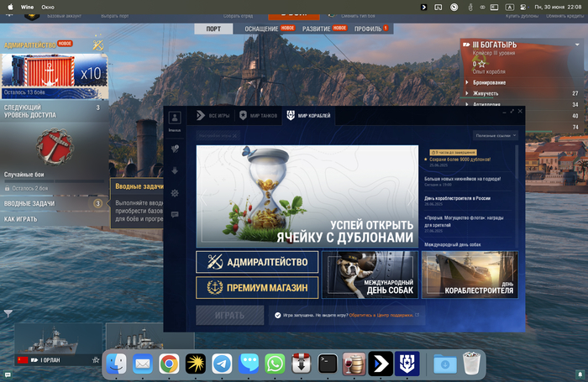Open the Wine barrel app in dock
Image resolution: width=588 pixels, height=382 pixels.
354,364
